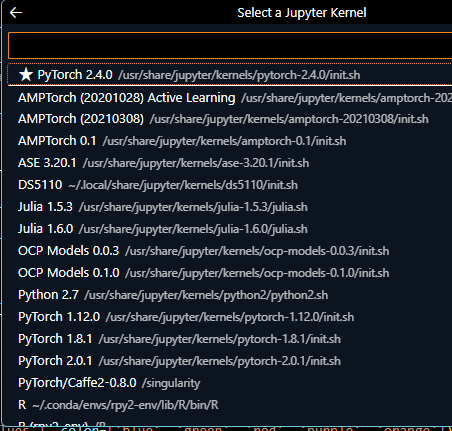Pick the PyTorch 1.8.1 kernel

click(230, 339)
